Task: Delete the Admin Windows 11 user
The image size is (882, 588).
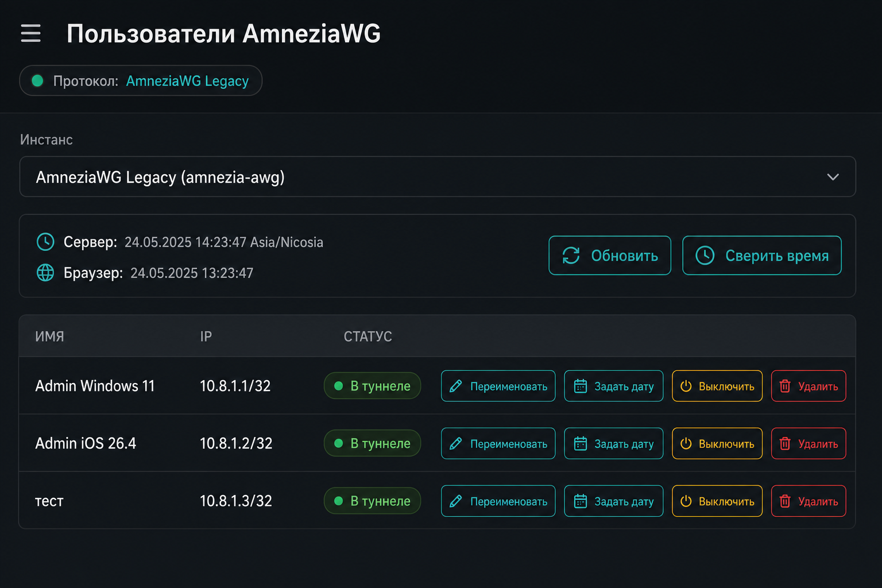Action: tap(808, 386)
